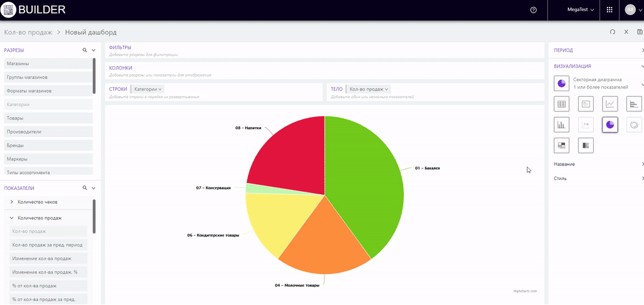Image resolution: width=644 pixels, height=305 pixels.
Task: Click the refresh dashboard icon
Action: [x=613, y=32]
